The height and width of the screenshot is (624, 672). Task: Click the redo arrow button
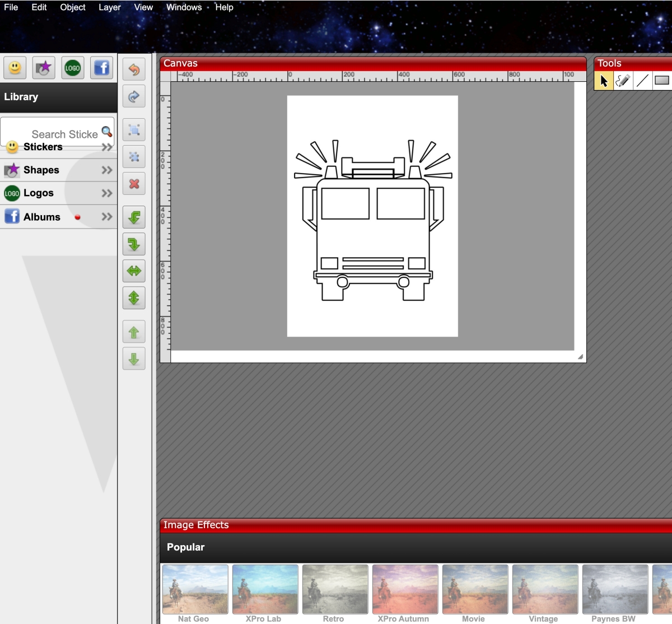point(134,97)
